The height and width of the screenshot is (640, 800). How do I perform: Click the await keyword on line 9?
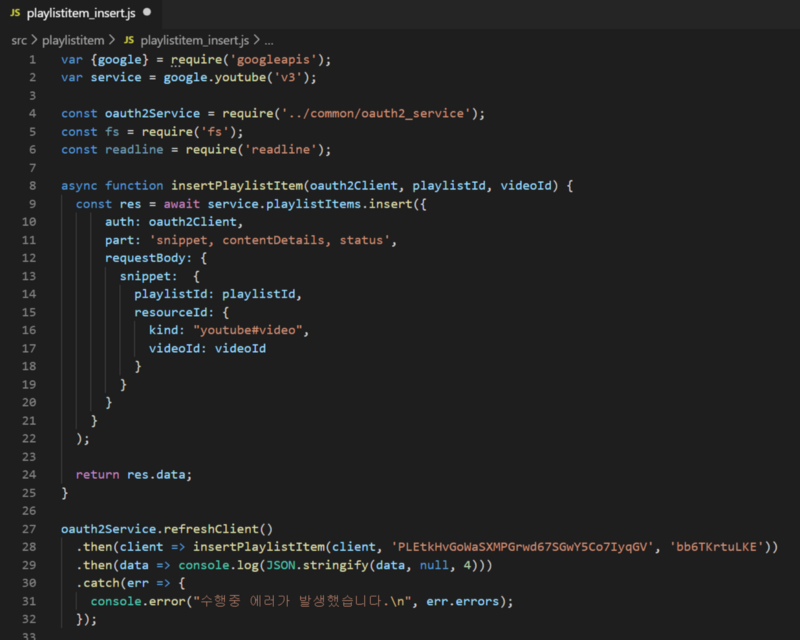[182, 204]
